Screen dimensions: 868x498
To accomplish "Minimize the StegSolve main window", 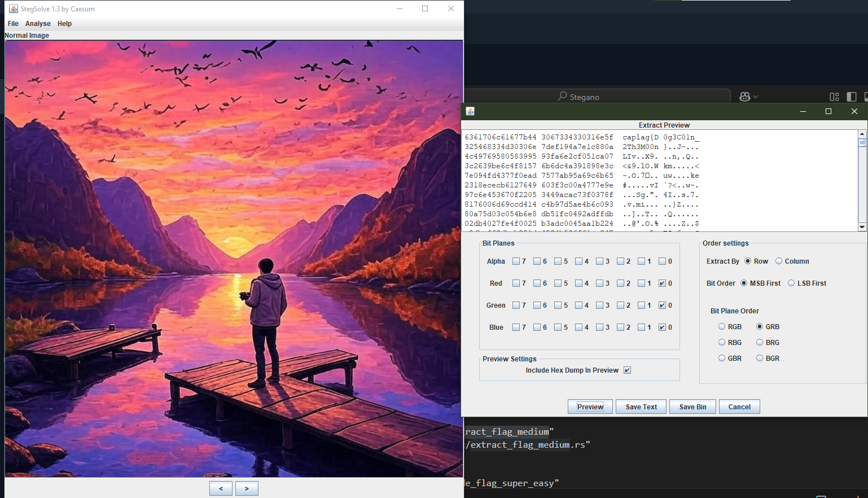I will click(x=400, y=8).
